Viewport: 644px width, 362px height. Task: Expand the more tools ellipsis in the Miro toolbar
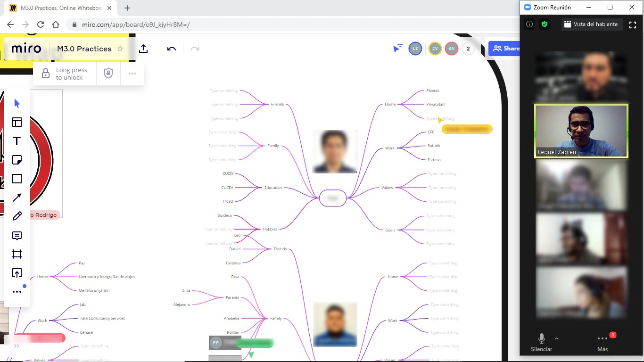[17, 291]
